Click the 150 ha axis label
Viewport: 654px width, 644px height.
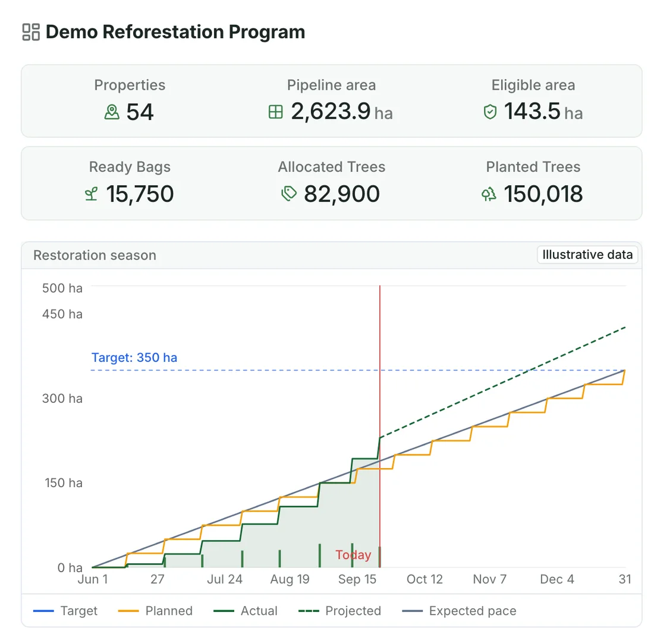point(64,483)
